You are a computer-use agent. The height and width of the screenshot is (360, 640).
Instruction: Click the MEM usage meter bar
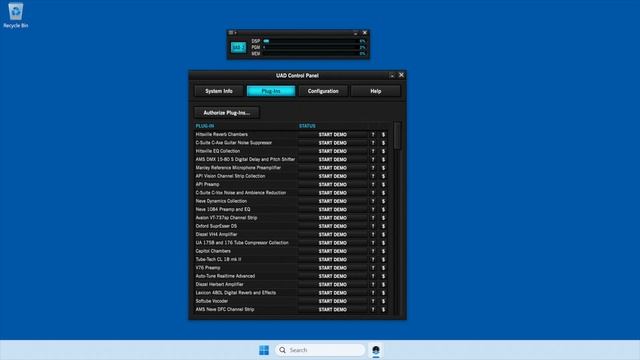311,53
